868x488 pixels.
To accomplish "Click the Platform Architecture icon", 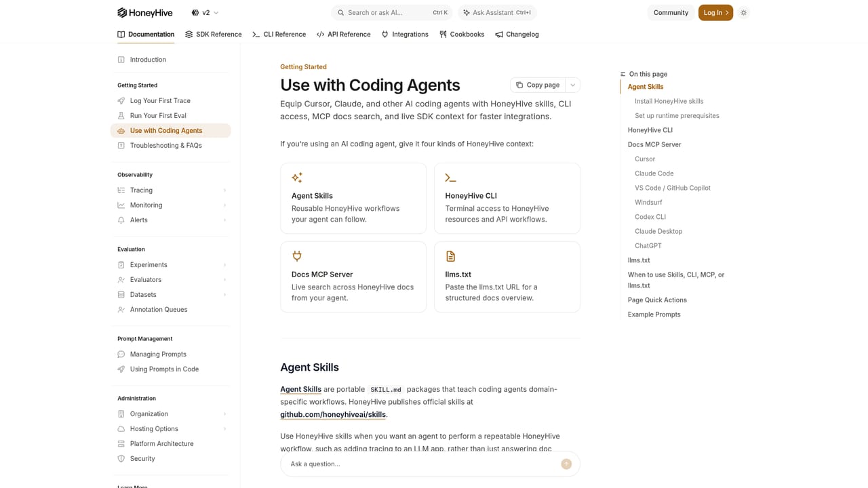I will 121,443.
